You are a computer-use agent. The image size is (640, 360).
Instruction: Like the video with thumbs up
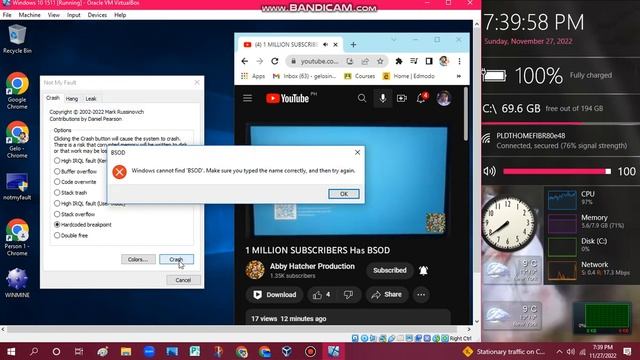coord(322,295)
